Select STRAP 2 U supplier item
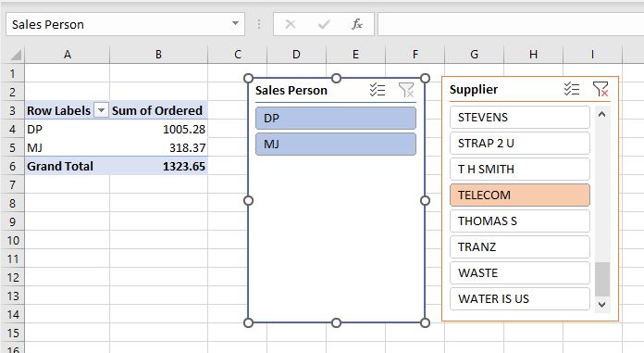This screenshot has width=644, height=353. tap(520, 144)
